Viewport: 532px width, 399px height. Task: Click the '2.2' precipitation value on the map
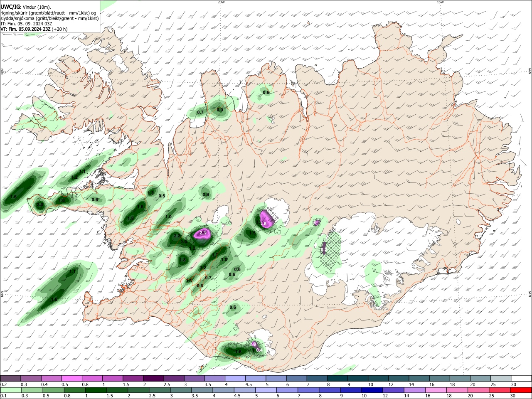click(177, 236)
